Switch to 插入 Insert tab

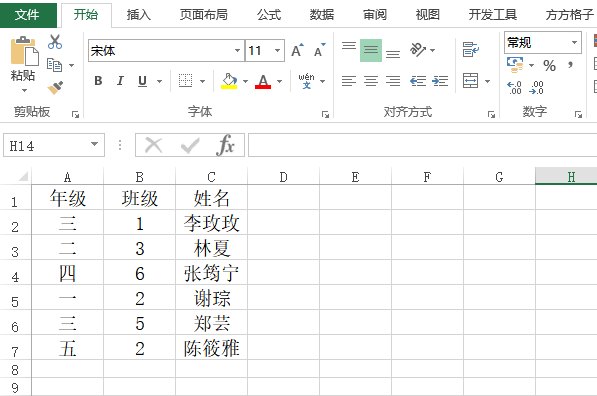click(x=139, y=15)
